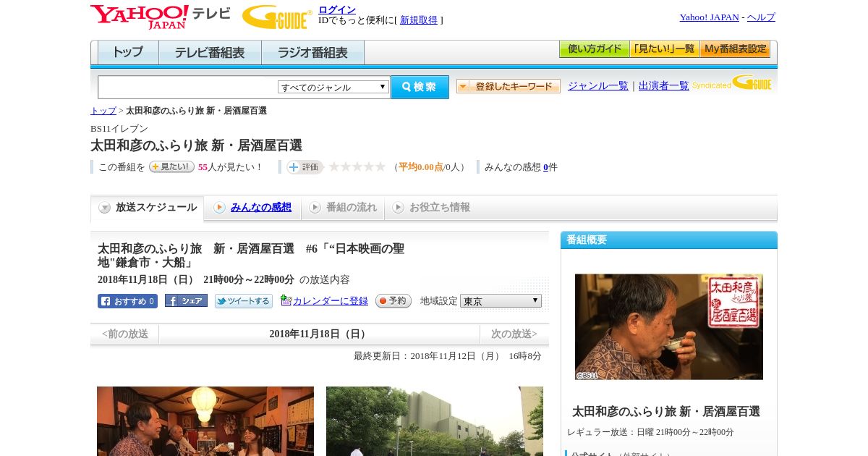Click the Yahoo! JAPAN text link

[x=710, y=17]
